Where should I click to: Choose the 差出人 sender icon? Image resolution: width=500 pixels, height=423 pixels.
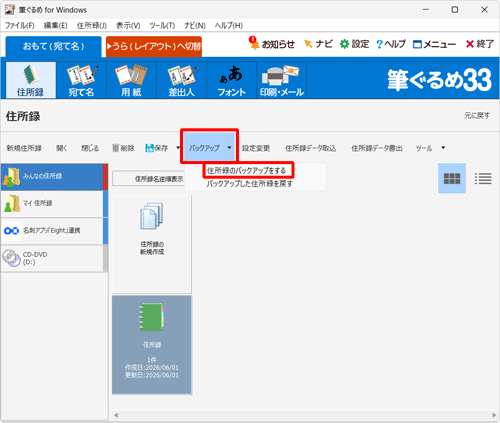coord(181,80)
